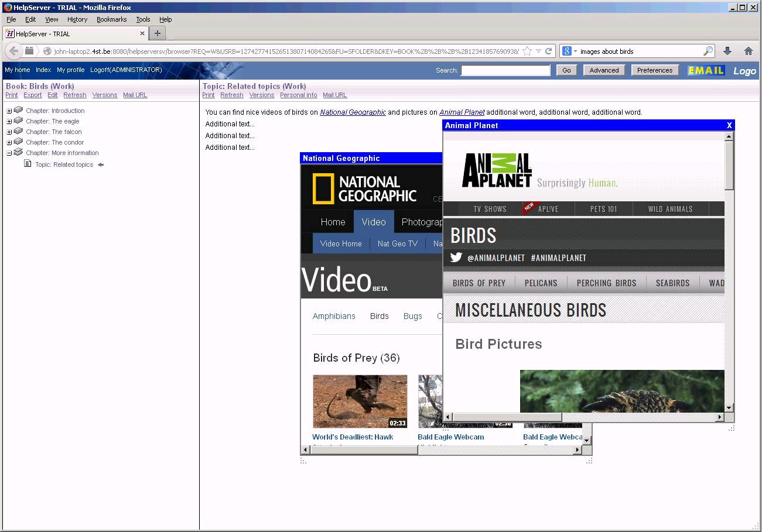Click the Twitter bird icon in Animal Planet window
762x532 pixels.
coord(456,258)
